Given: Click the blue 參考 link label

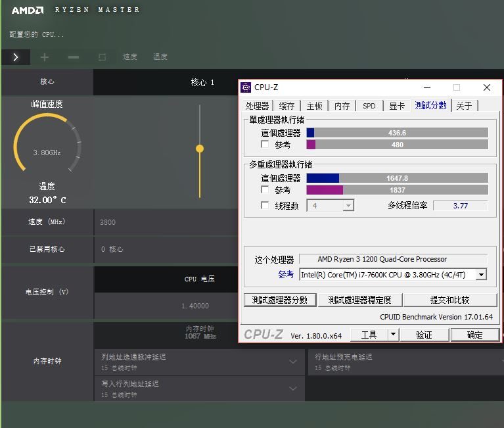Looking at the screenshot, I should coord(286,275).
